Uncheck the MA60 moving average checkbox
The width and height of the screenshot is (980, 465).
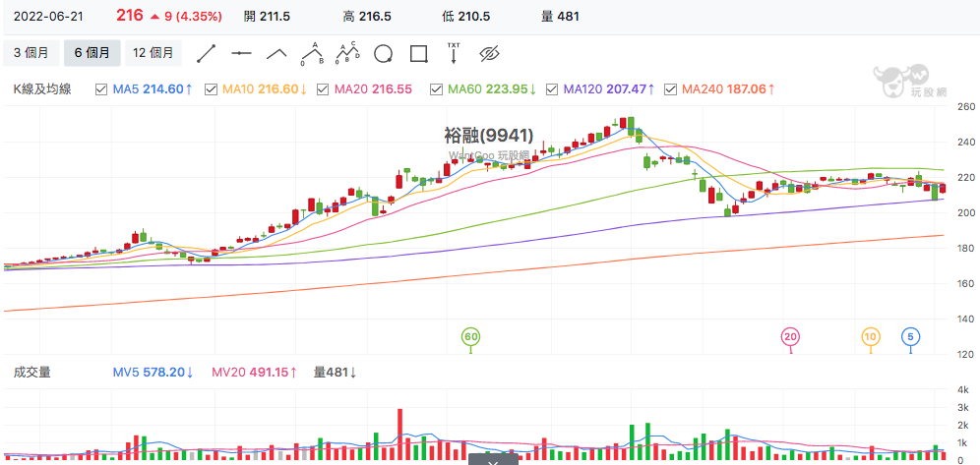pos(436,89)
